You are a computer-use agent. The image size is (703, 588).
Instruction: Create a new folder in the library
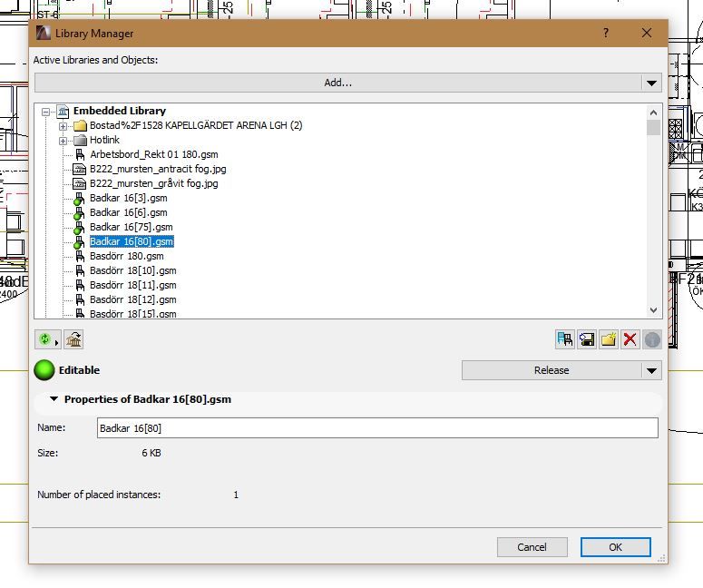click(x=609, y=339)
